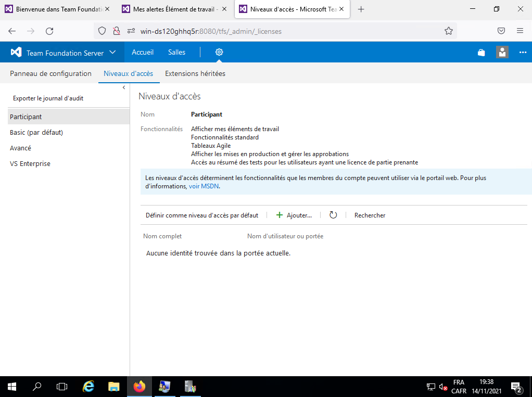Open the settings gear in navigation bar

pyautogui.click(x=219, y=53)
